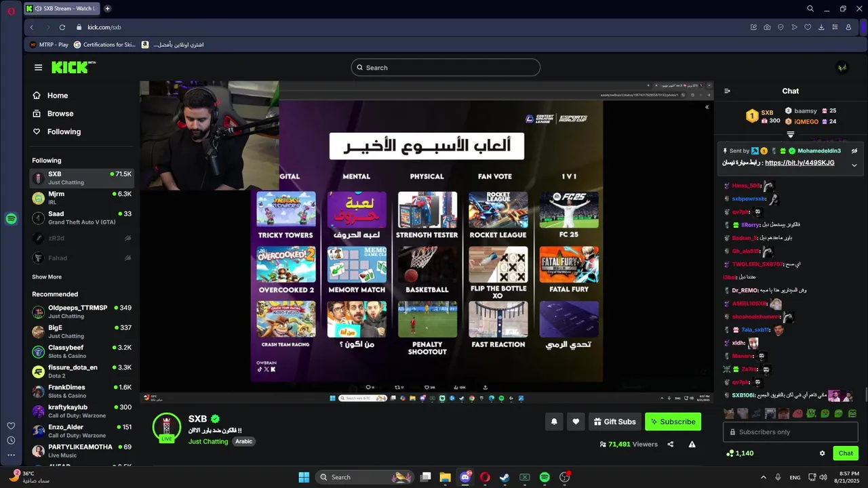Open Oldpeeps_TTRMSP recommended channel
The height and width of the screenshot is (488, 868).
coord(81,312)
